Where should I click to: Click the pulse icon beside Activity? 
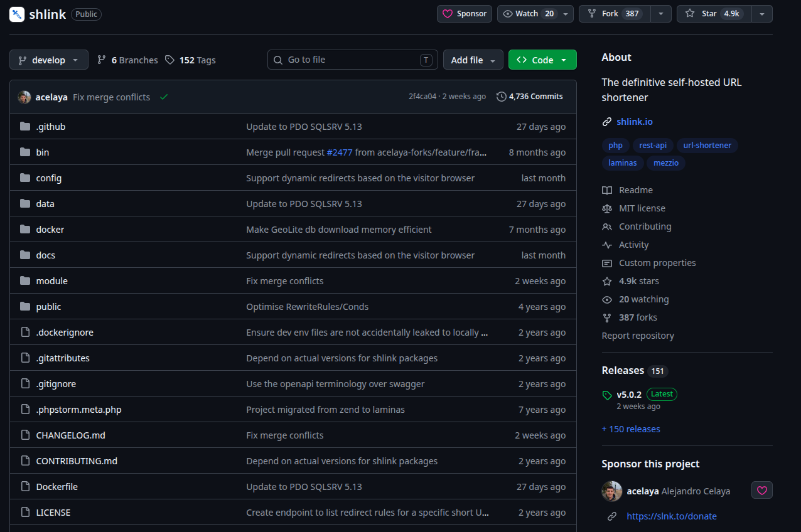pos(606,245)
